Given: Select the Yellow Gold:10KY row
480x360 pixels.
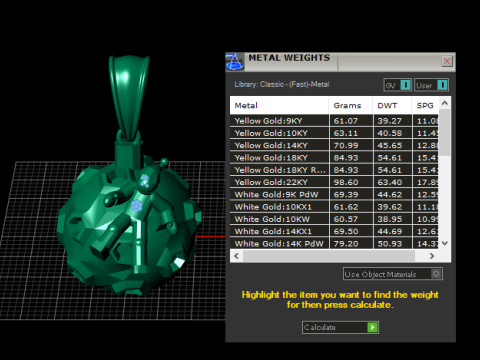Looking at the screenshot, I should coord(334,133).
